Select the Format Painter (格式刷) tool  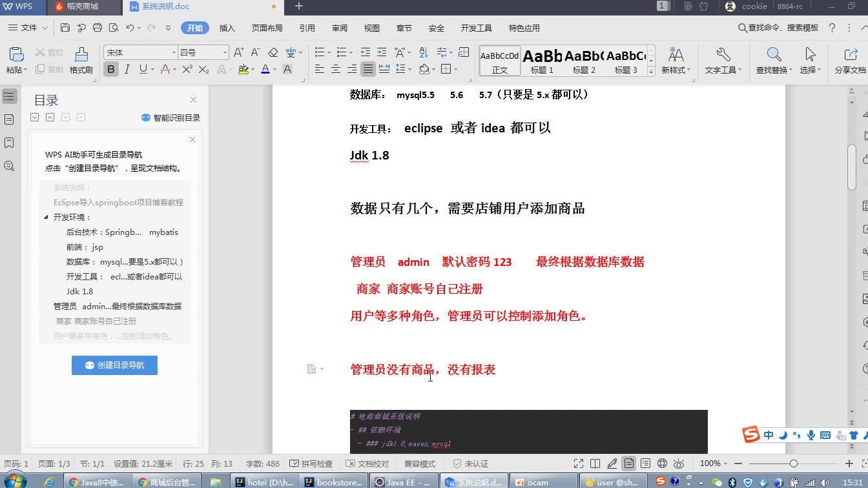click(81, 61)
